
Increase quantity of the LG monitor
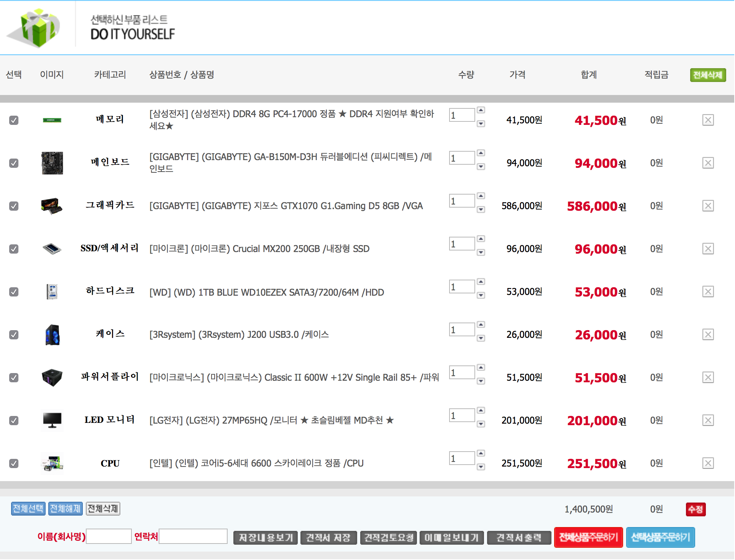[x=481, y=411]
